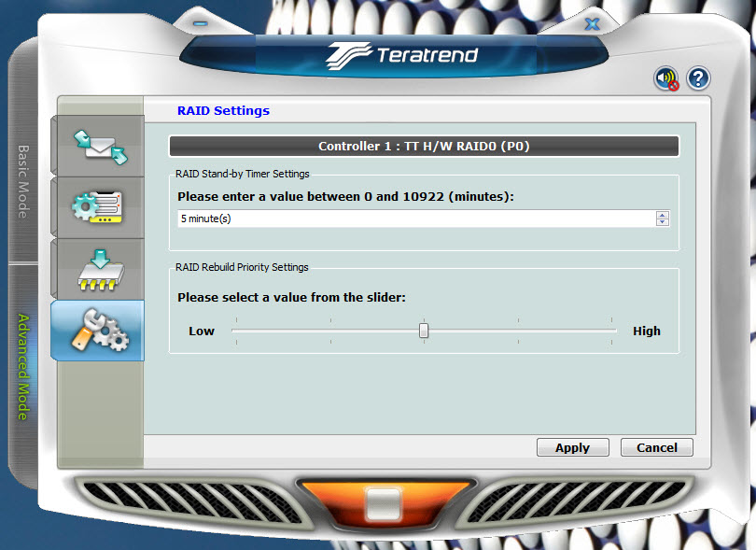Click the RAID Settings title text
The image size is (756, 550).
point(223,110)
